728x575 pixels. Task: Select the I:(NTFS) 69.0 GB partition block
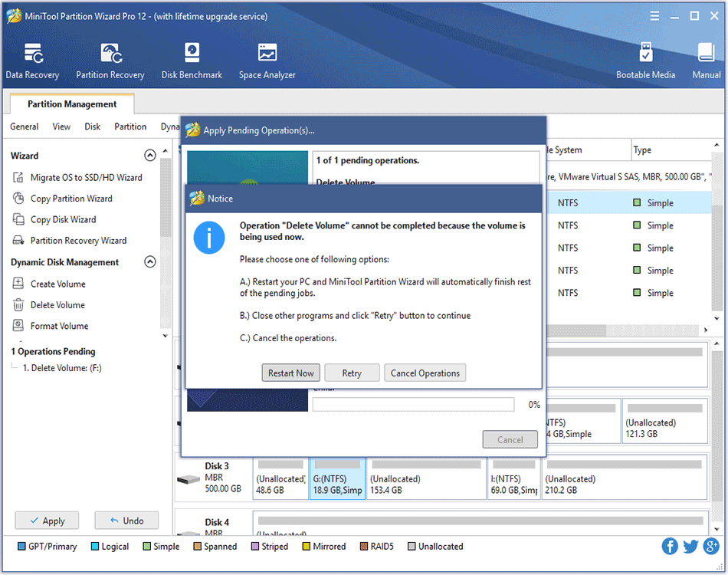(x=513, y=478)
